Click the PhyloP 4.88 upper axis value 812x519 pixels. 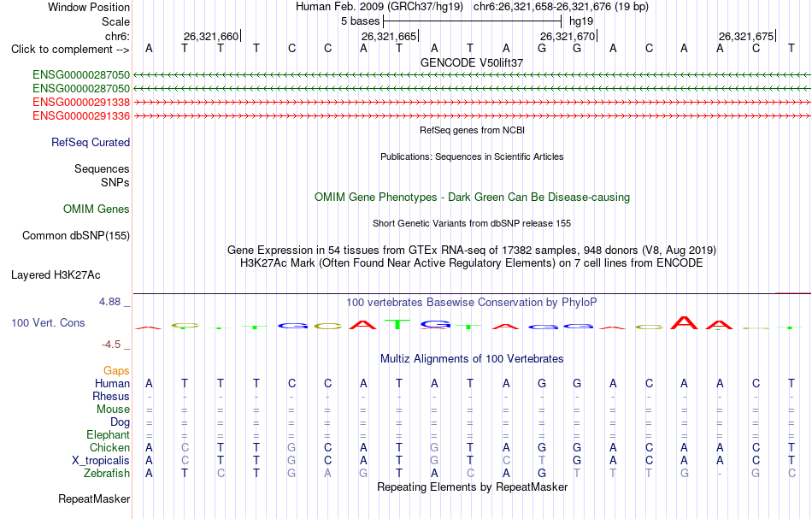click(109, 302)
